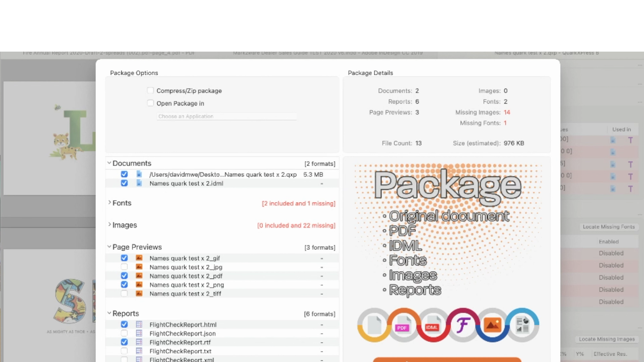Screen dimensions: 644x362
Task: Click the file icon beside Names quark test x 2.idml
Action: click(139, 183)
